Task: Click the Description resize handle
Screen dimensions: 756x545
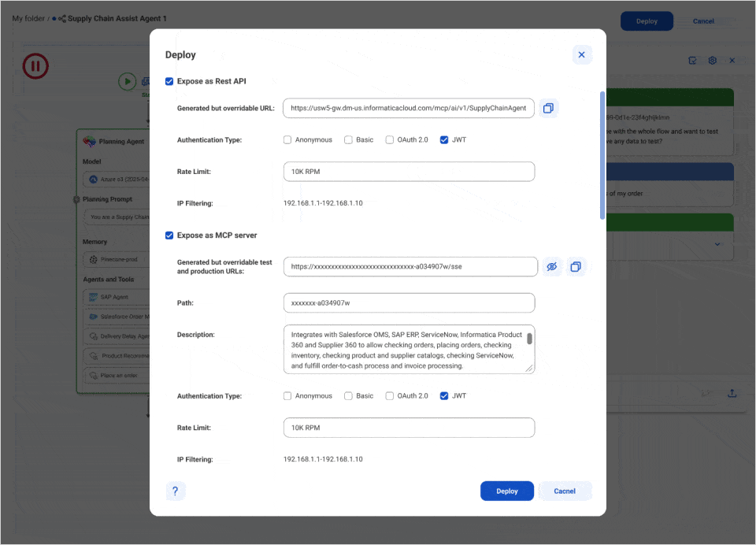Action: (529, 369)
